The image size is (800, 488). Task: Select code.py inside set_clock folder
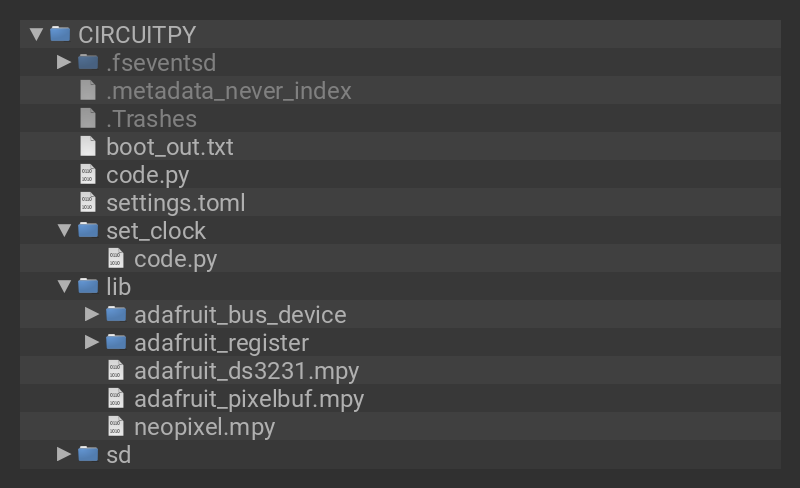click(175, 258)
